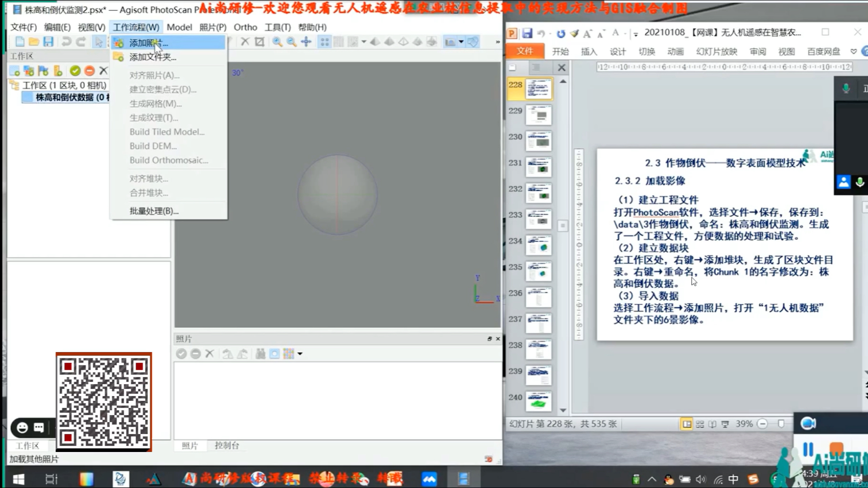
Task: Save the PhotoScan project via disk icon
Action: pos(48,42)
